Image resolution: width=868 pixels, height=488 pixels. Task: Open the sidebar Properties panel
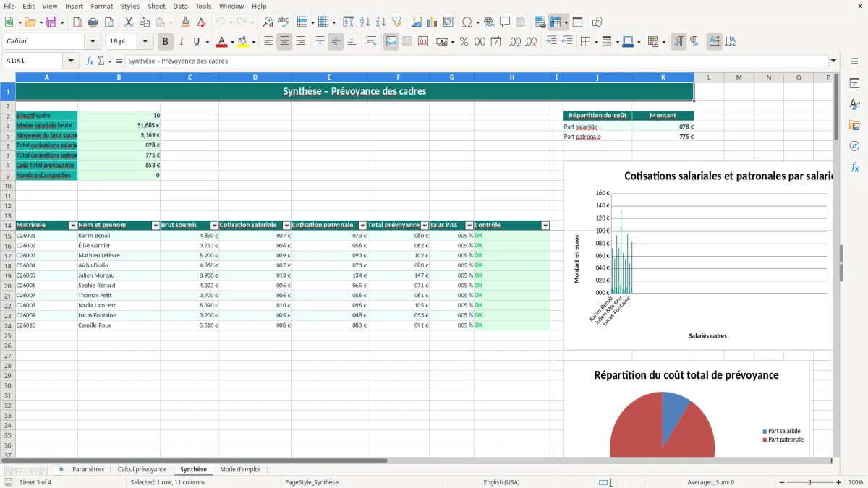coord(854,84)
